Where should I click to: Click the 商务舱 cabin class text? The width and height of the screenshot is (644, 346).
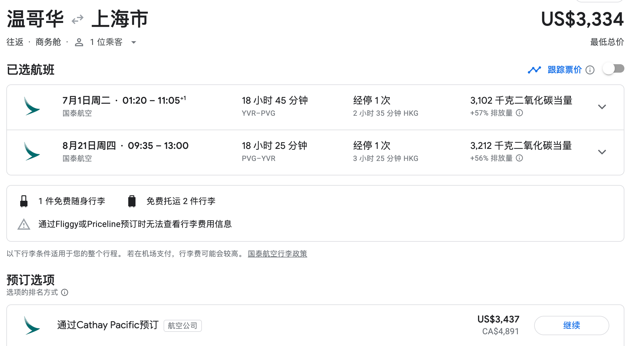coord(48,42)
